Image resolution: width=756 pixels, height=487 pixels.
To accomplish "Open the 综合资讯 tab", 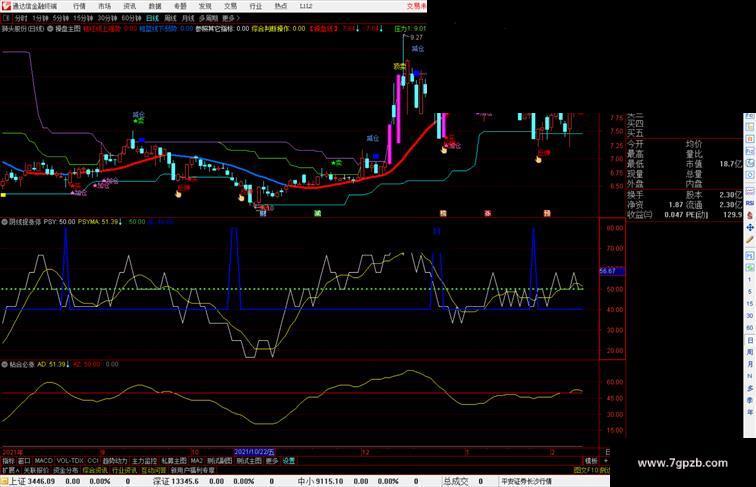I will click(95, 470).
